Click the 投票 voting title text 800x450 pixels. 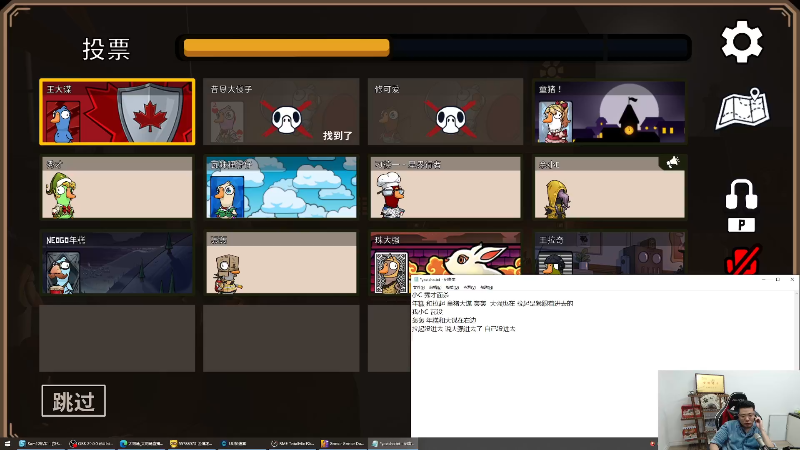coord(106,49)
